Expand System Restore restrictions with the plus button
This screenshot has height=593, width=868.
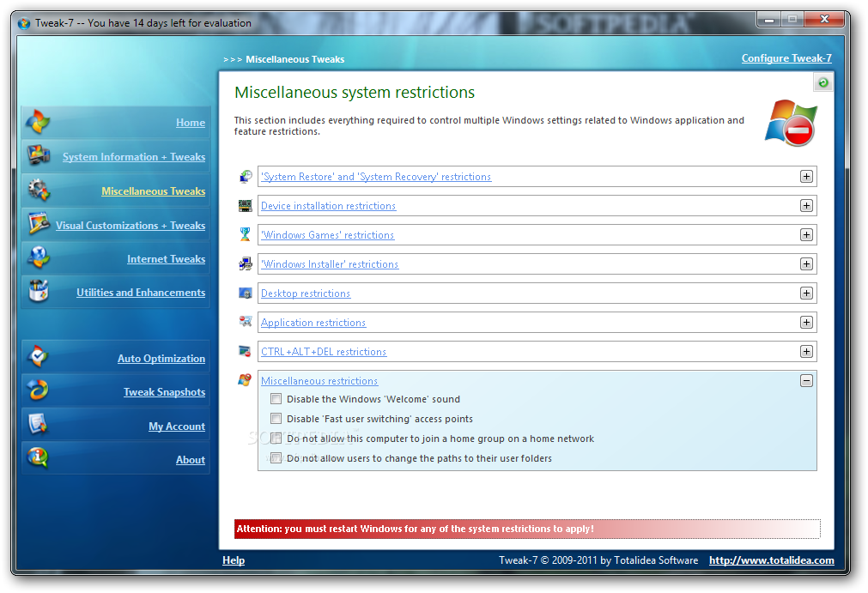click(x=806, y=177)
